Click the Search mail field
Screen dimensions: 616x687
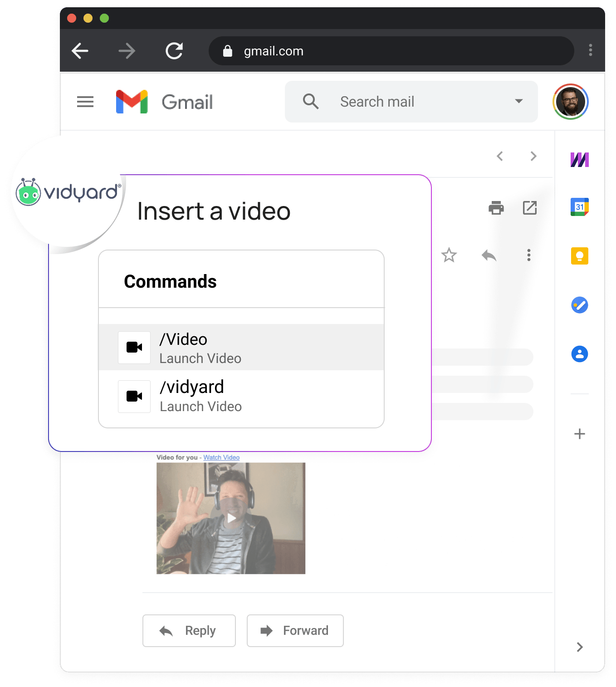tap(411, 102)
